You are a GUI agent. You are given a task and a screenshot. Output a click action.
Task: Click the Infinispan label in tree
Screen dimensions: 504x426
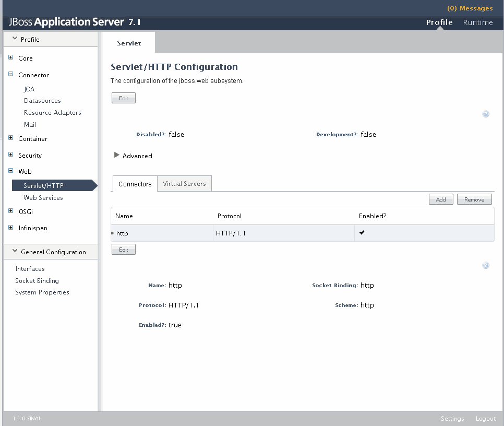(33, 228)
